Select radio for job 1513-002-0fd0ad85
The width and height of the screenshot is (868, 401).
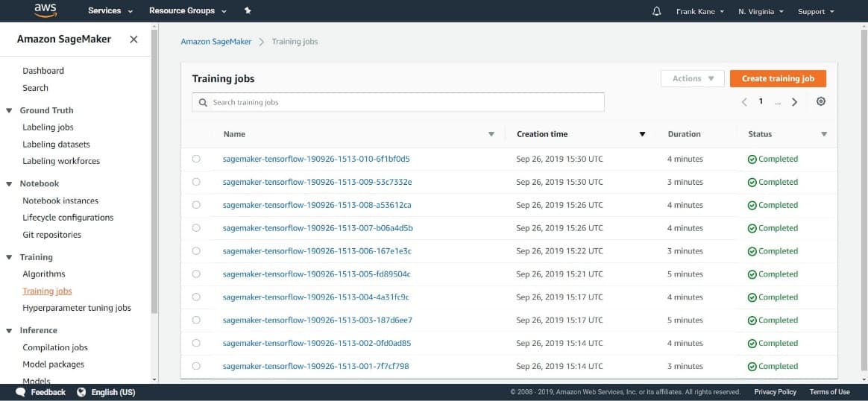[196, 343]
